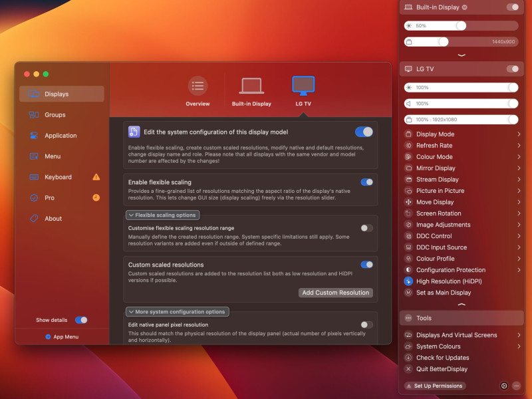Screen dimensions: 532x399
Task: Click the LG TV 1920x1080 resolution slider
Action: point(462,120)
